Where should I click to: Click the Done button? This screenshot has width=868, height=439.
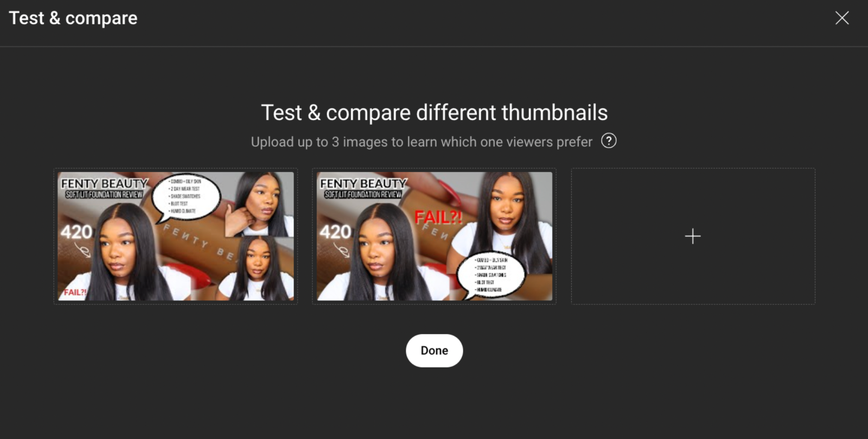pyautogui.click(x=434, y=351)
